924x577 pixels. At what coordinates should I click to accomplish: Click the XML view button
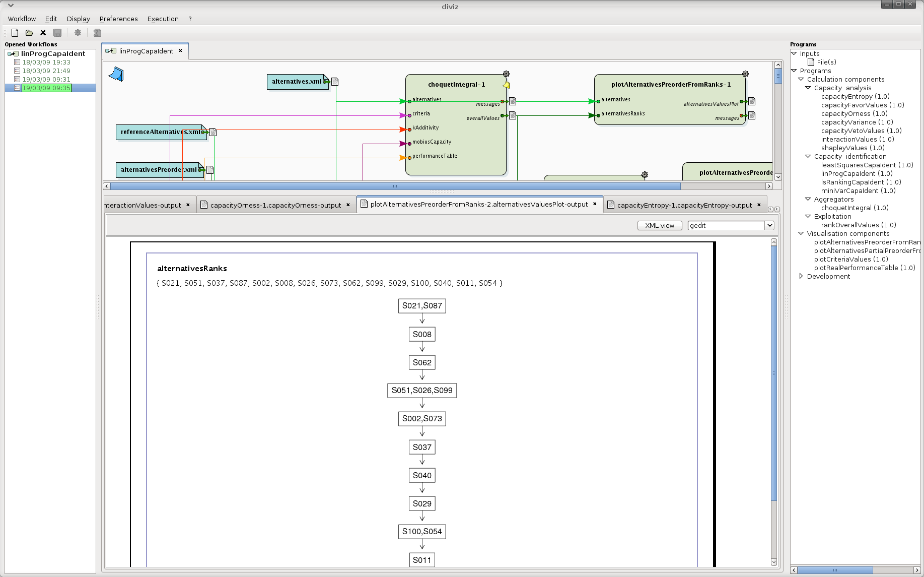[x=660, y=225]
